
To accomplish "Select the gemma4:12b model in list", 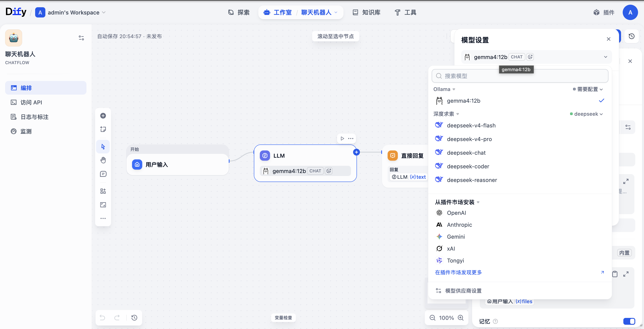I will pos(520,101).
